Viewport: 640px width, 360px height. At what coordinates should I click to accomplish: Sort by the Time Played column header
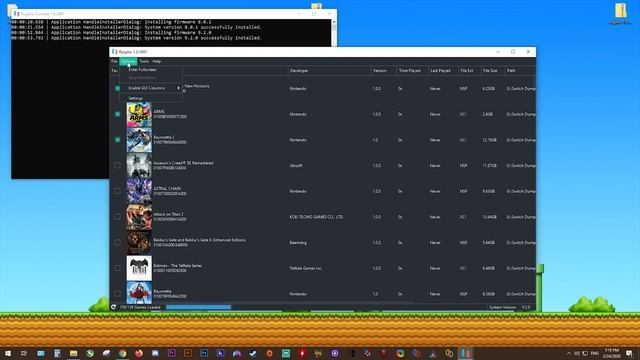pos(412,71)
